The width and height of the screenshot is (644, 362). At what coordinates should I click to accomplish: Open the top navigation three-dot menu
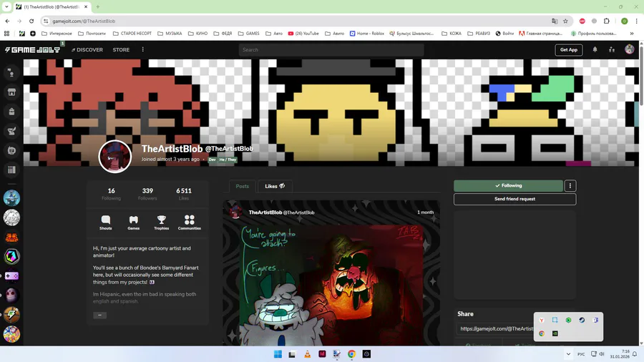[x=143, y=49]
